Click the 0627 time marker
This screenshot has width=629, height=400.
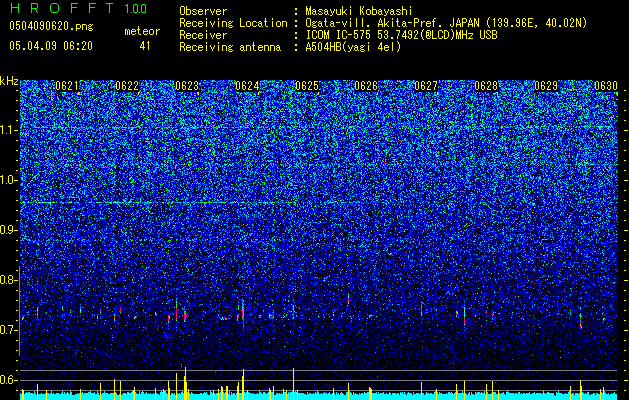pyautogui.click(x=426, y=86)
